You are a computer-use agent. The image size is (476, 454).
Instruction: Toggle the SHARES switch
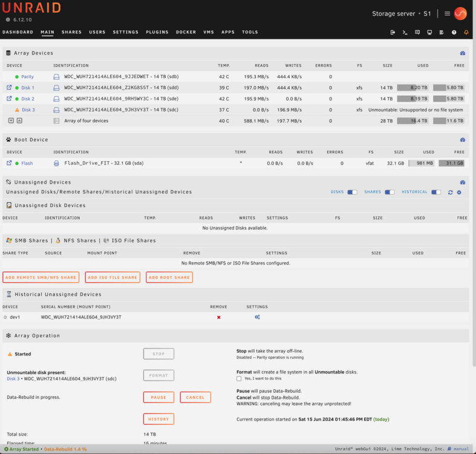click(x=390, y=192)
